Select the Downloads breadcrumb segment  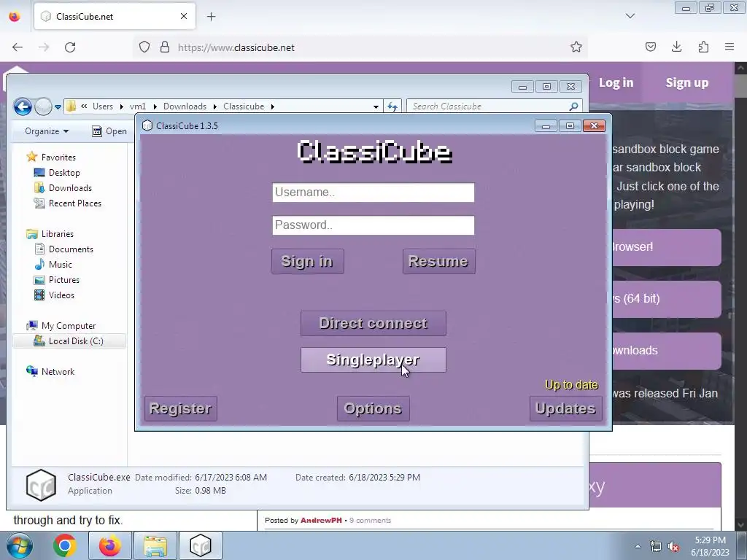tap(185, 106)
